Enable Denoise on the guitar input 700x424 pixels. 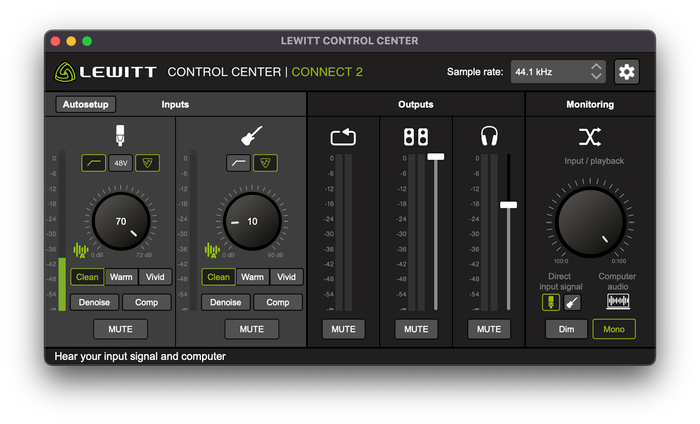[225, 303]
